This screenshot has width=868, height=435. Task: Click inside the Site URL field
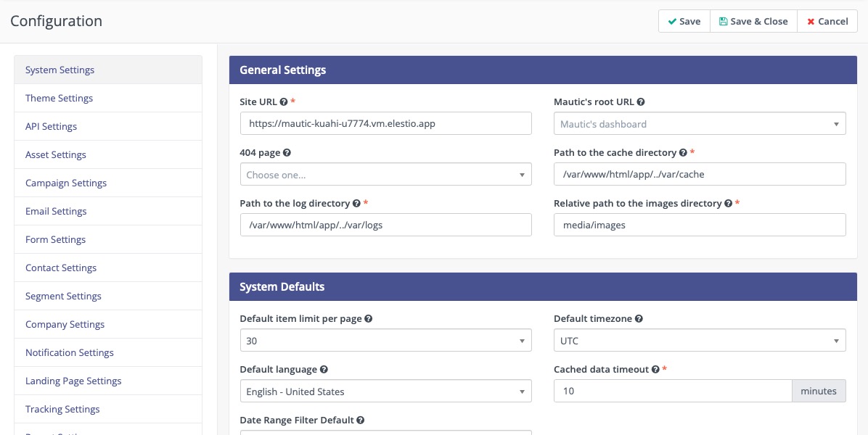[x=385, y=123]
